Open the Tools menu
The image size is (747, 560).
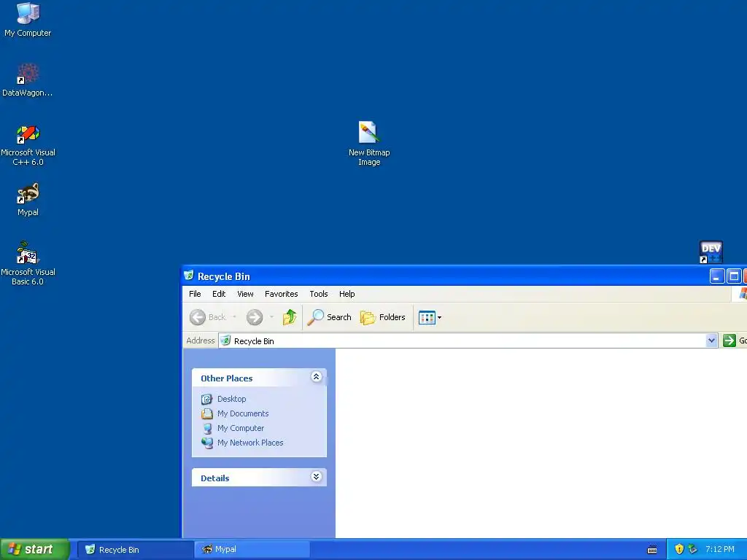tap(319, 294)
